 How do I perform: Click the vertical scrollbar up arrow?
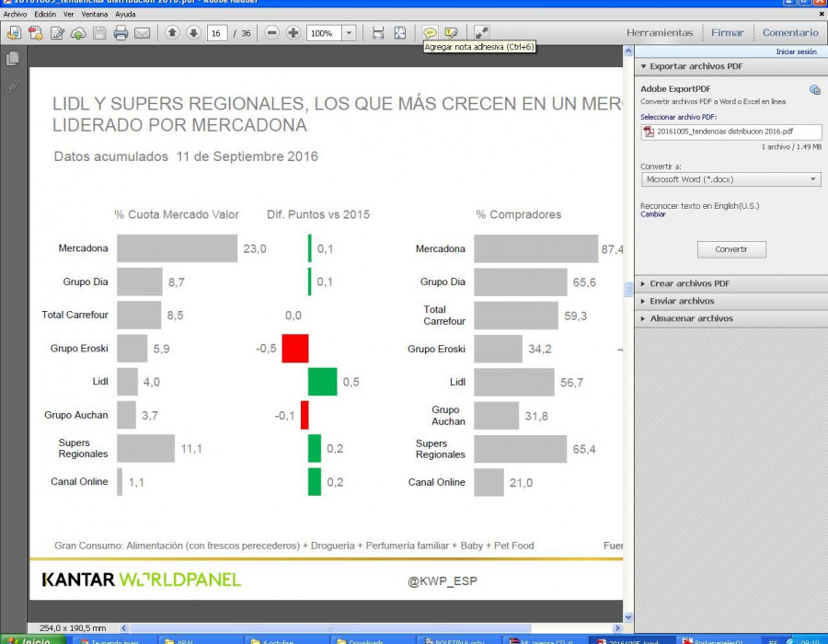tap(627, 52)
